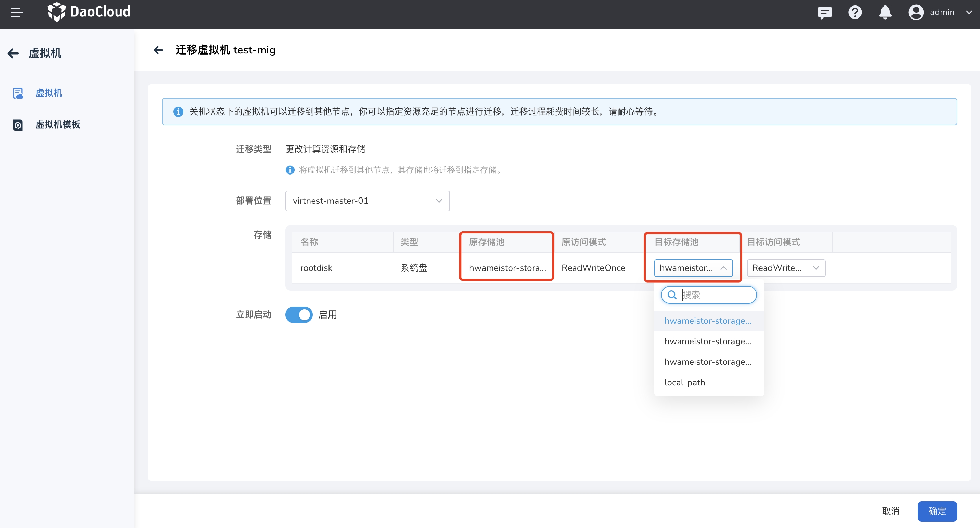Open the help question mark icon
The height and width of the screenshot is (528, 980).
[855, 13]
